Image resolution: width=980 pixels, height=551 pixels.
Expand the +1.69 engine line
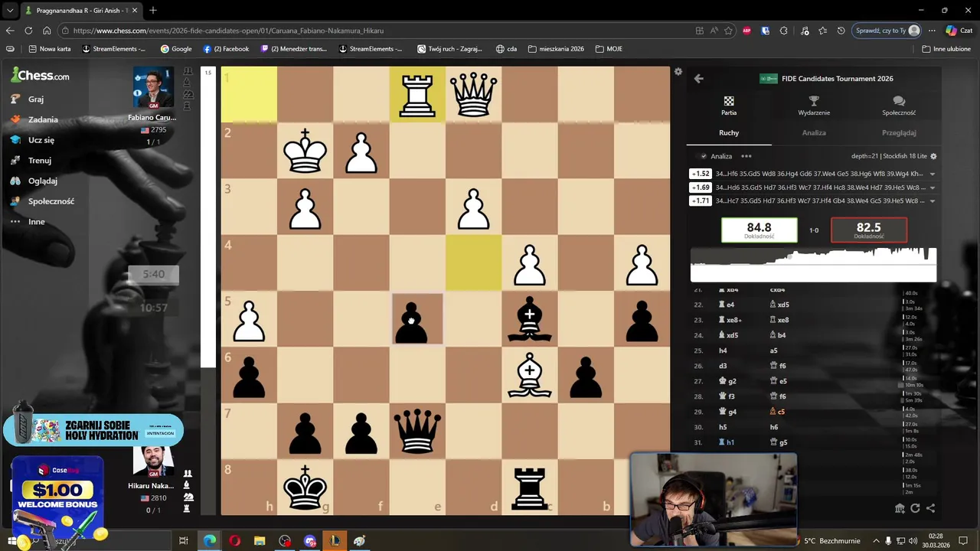tap(932, 187)
